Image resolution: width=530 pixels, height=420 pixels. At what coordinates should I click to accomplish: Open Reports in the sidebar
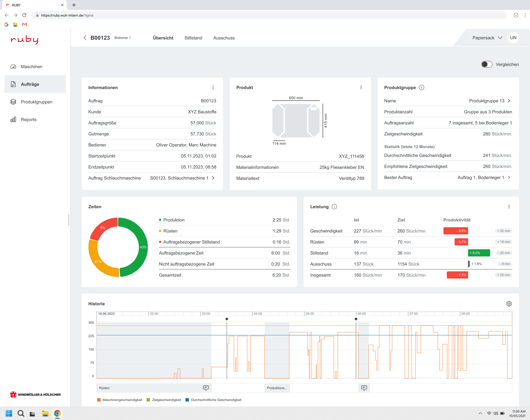(29, 120)
